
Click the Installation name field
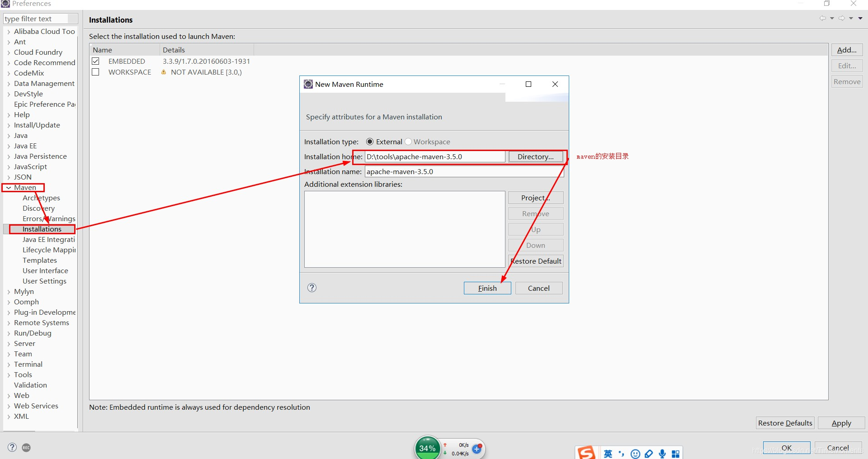coord(464,171)
